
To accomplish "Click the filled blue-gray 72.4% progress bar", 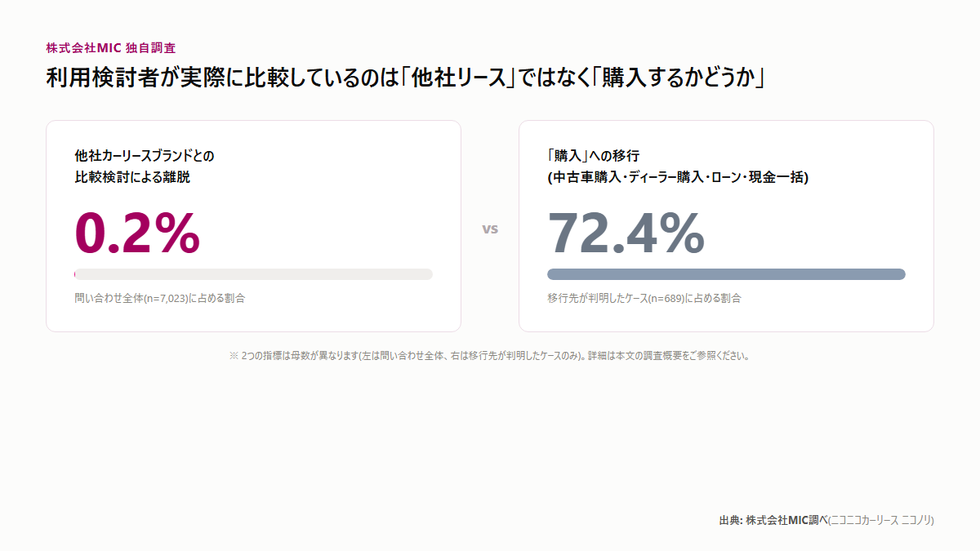I will 726,274.
